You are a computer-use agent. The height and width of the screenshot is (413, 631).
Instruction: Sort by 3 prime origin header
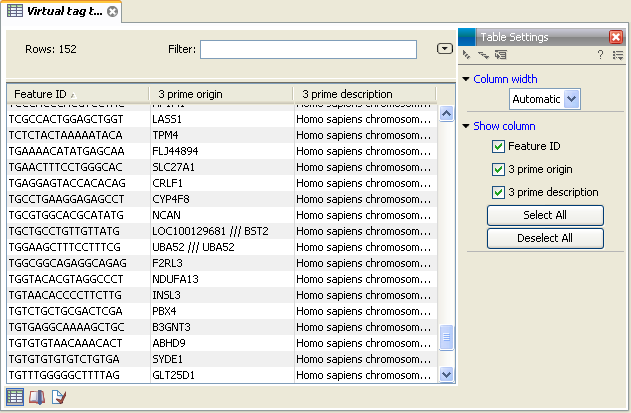coord(221,94)
